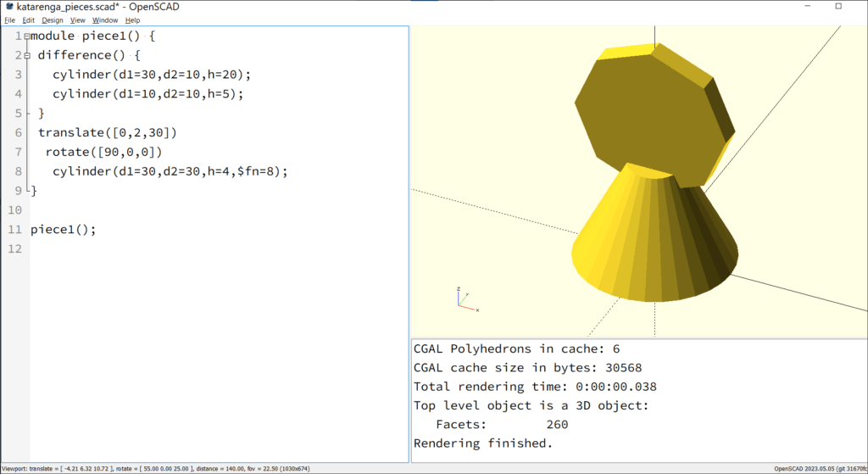Click line number 10 in the gutter

(15, 210)
